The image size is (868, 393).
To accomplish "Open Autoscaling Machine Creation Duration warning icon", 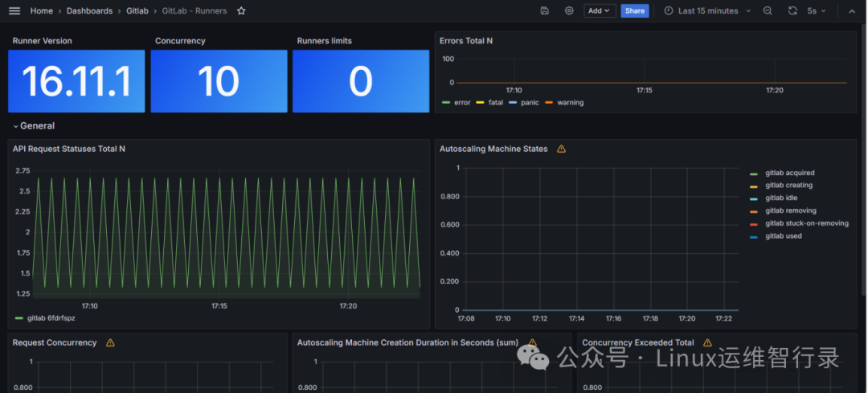I will pos(533,342).
